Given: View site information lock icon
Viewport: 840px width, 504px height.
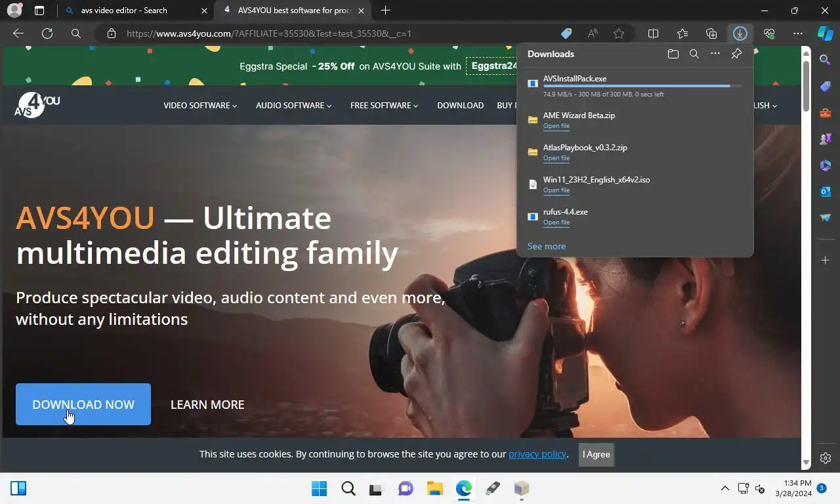Looking at the screenshot, I should pyautogui.click(x=111, y=33).
